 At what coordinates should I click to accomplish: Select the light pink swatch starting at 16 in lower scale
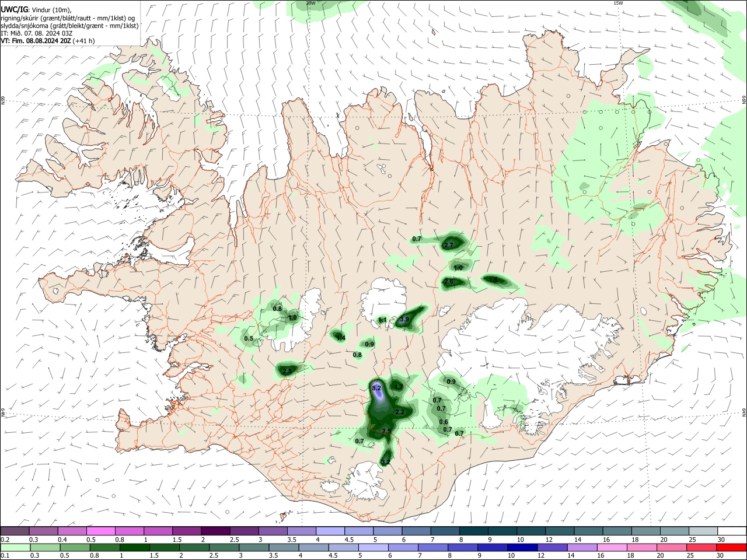pyautogui.click(x=612, y=547)
